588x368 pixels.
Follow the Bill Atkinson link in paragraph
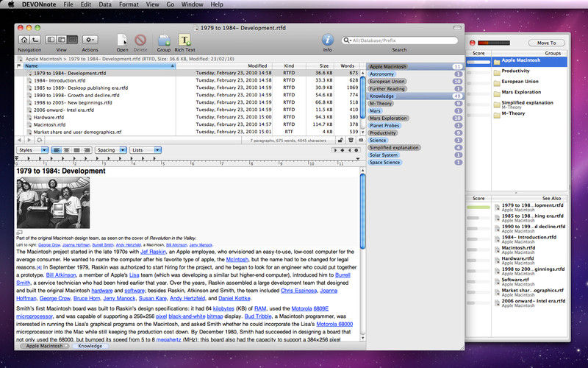[x=61, y=275]
